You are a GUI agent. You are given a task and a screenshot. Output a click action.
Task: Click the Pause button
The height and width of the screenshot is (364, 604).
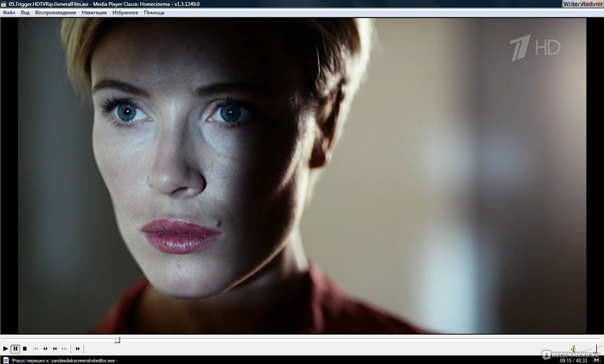[15, 348]
